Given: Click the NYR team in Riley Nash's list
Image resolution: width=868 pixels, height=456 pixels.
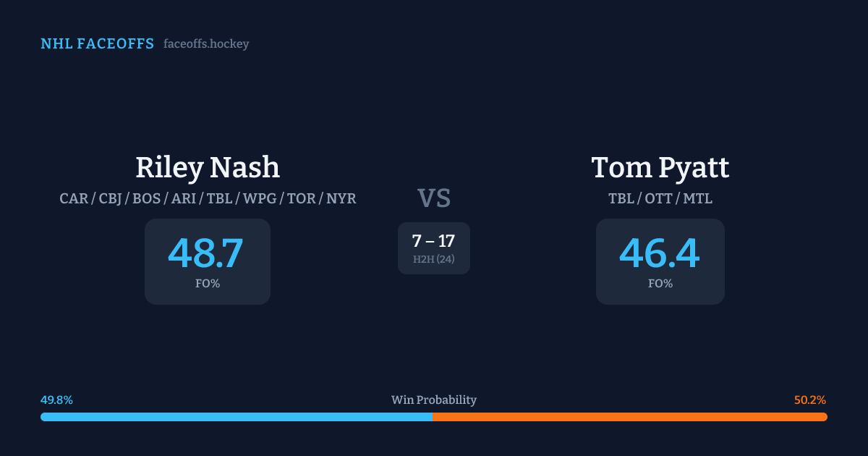Looking at the screenshot, I should click(341, 198).
